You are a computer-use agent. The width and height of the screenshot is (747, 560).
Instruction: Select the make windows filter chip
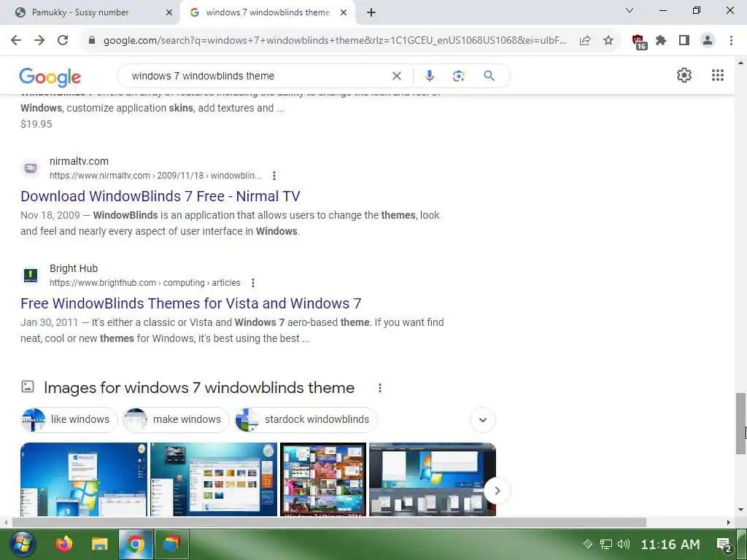176,419
